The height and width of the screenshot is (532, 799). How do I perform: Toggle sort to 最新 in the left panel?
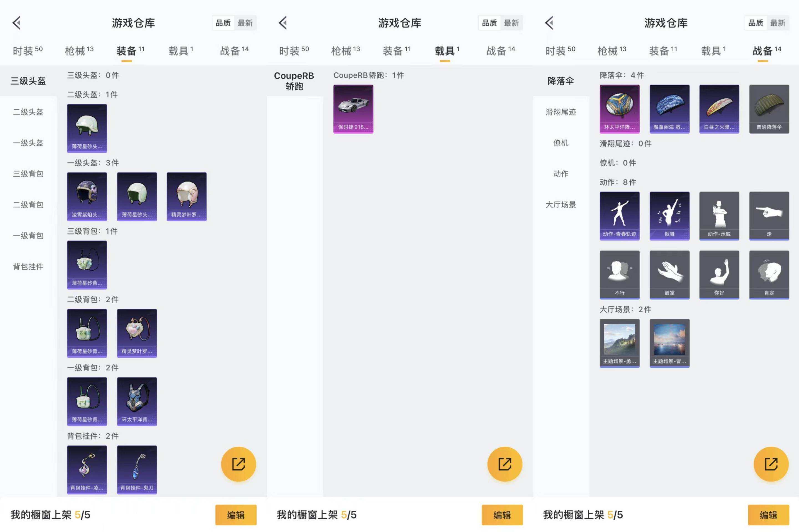[x=245, y=23]
